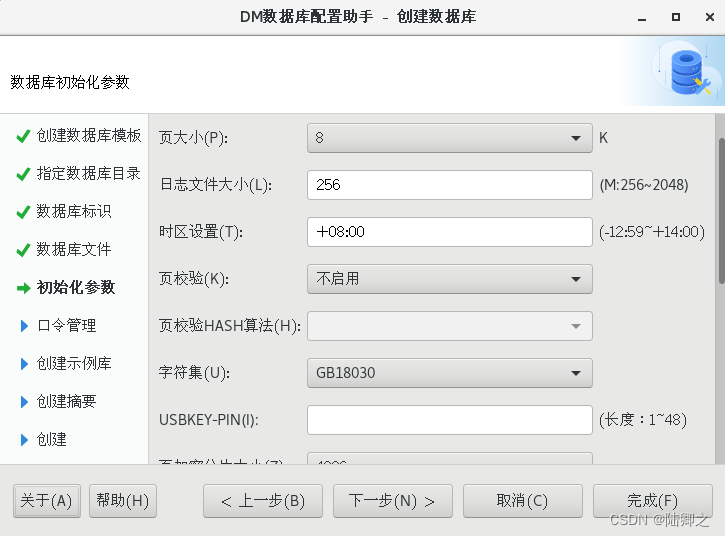Click the 数据库初始化参数 page heading
Viewport: 725px width, 536px height.
pyautogui.click(x=70, y=82)
